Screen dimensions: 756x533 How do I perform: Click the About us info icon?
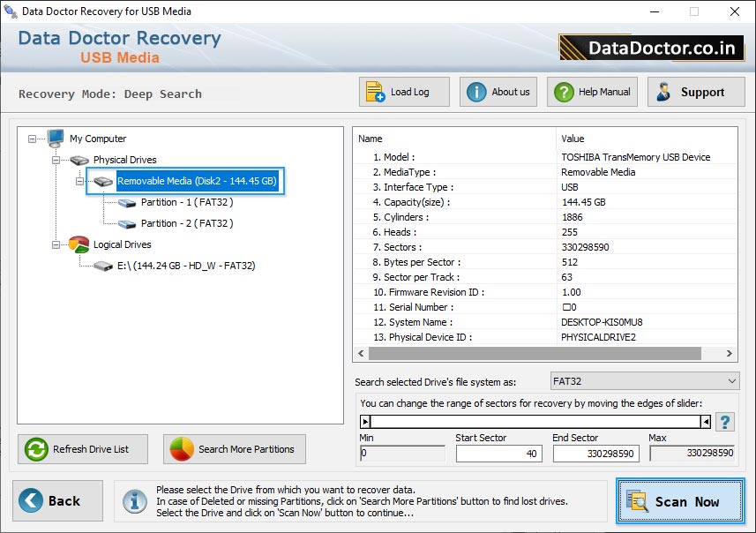(x=476, y=92)
